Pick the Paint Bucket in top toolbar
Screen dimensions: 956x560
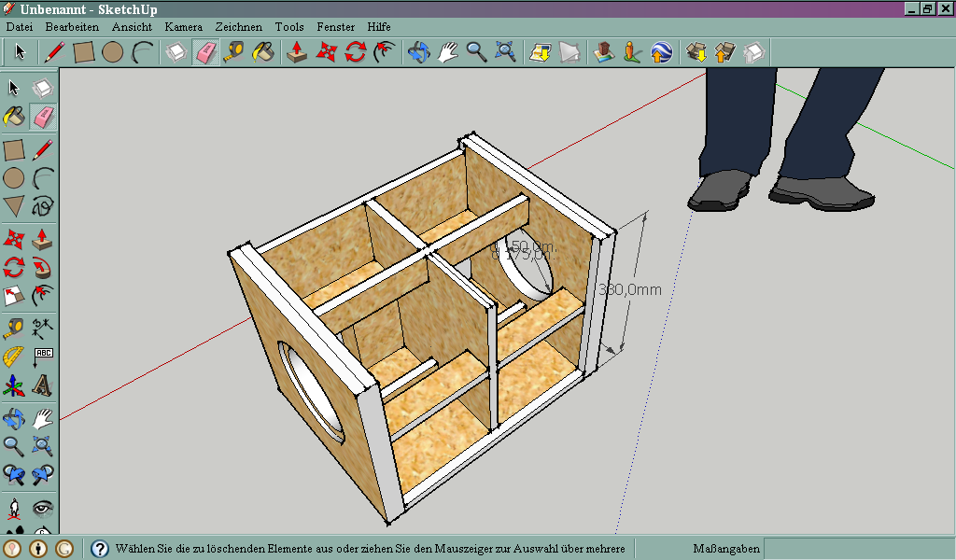coord(263,52)
